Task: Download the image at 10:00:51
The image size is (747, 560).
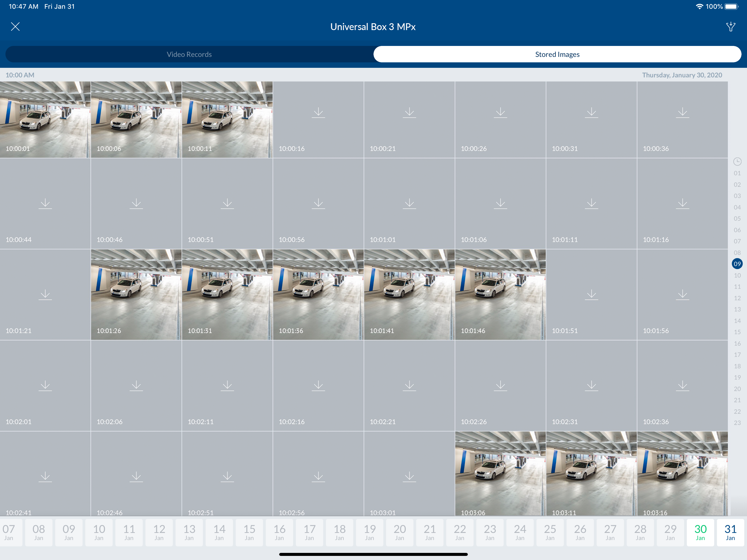Action: point(227,204)
